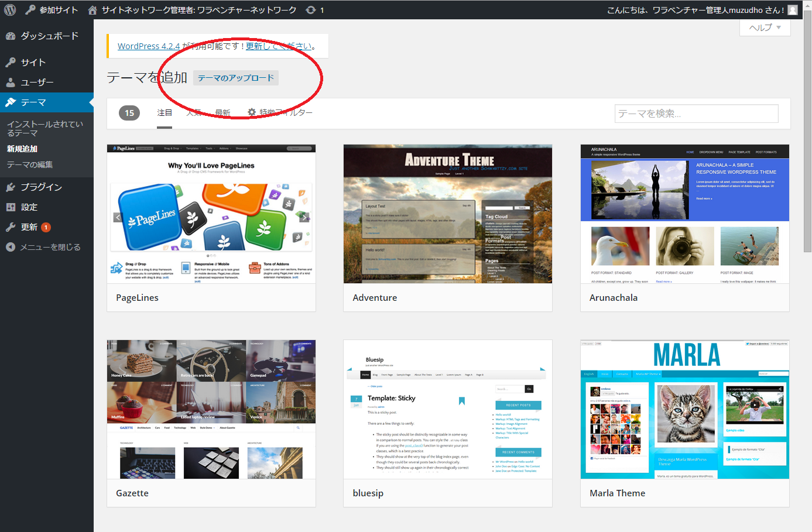
Task: Open インストールされているテーマ submenu item
Action: (x=45, y=129)
